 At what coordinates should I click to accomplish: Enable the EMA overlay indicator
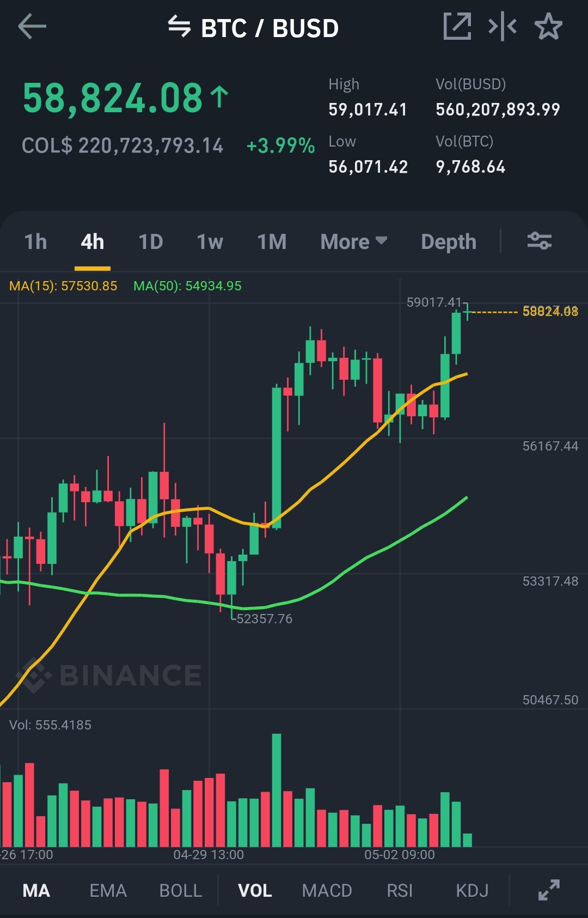pyautogui.click(x=108, y=890)
